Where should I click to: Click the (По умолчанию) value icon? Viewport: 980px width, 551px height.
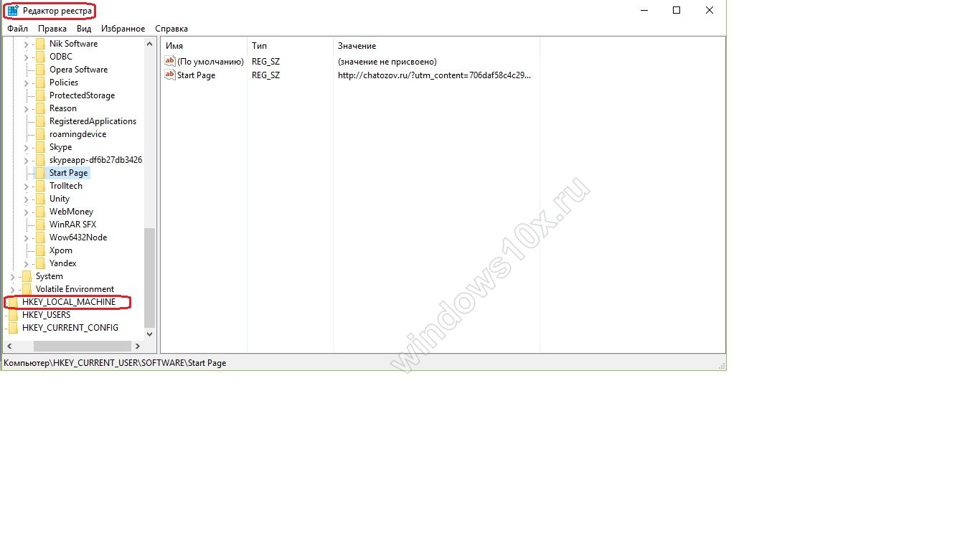tap(170, 62)
